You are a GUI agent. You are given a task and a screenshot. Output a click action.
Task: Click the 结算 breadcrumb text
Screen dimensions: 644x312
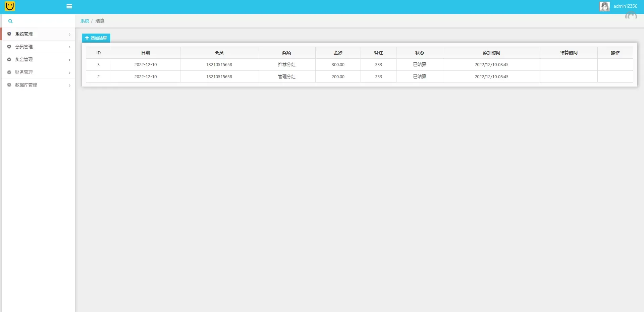100,21
